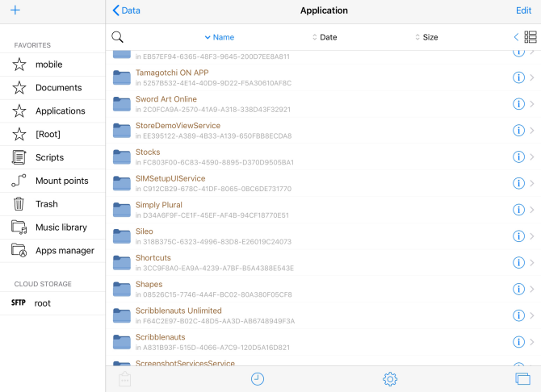Open Trash from sidebar

[x=47, y=204]
